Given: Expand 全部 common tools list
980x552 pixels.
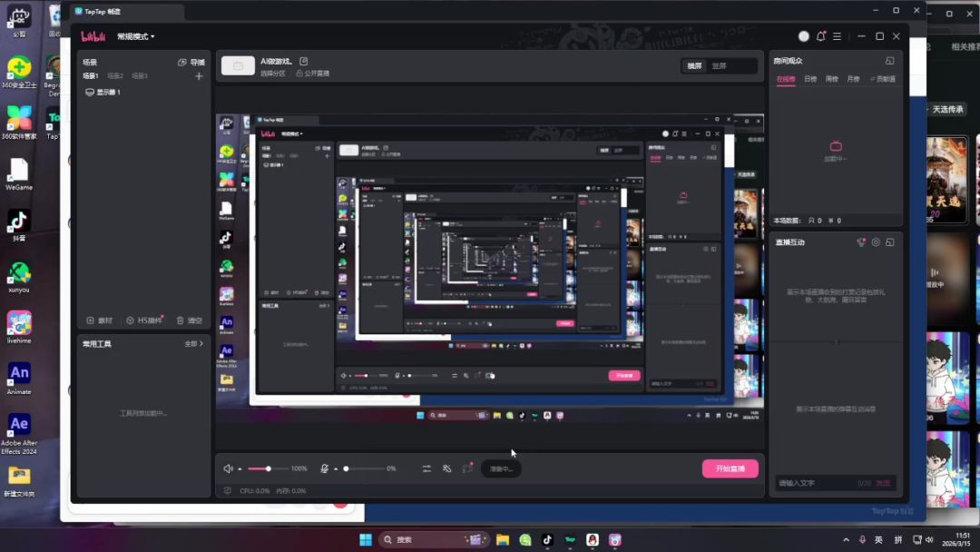Looking at the screenshot, I should pyautogui.click(x=194, y=344).
